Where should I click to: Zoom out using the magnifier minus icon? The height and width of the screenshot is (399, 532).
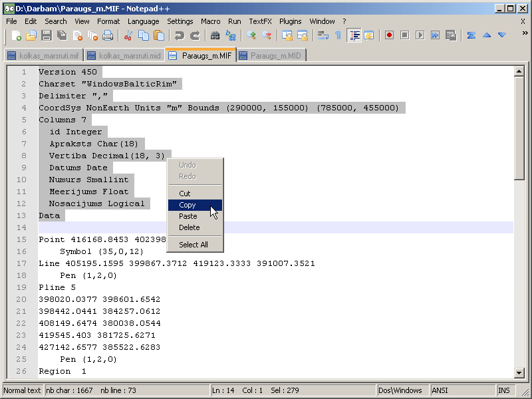tap(267, 35)
